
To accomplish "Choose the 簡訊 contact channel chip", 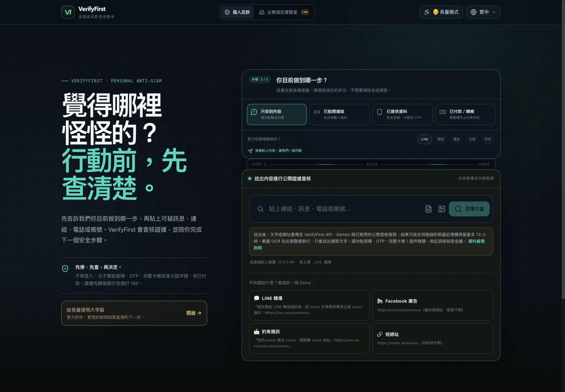I will [441, 139].
